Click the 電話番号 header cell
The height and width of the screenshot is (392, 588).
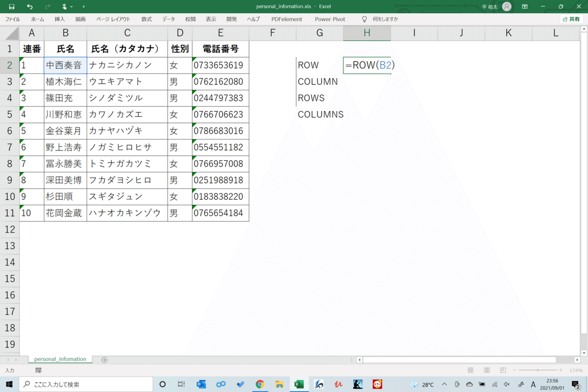(x=220, y=49)
